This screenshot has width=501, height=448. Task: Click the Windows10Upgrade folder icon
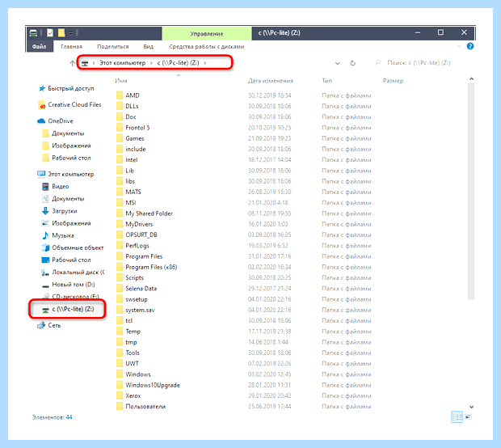click(x=120, y=385)
